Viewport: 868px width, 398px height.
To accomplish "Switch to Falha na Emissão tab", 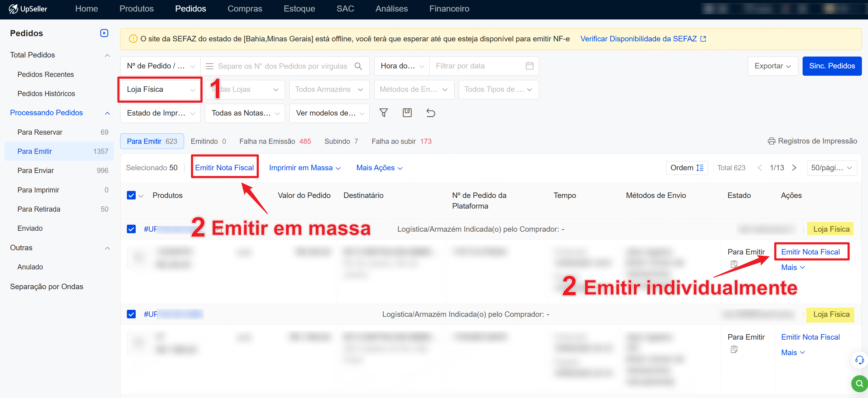I will click(x=275, y=141).
